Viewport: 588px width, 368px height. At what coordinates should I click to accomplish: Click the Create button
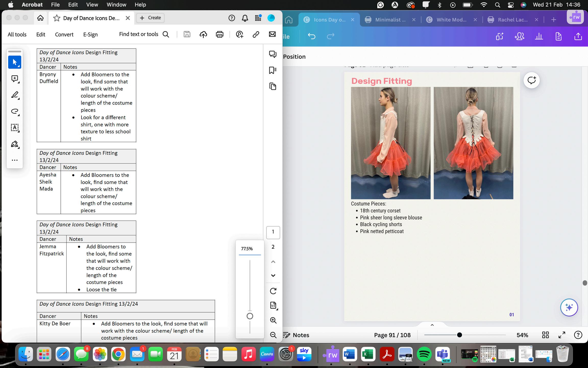(x=150, y=18)
